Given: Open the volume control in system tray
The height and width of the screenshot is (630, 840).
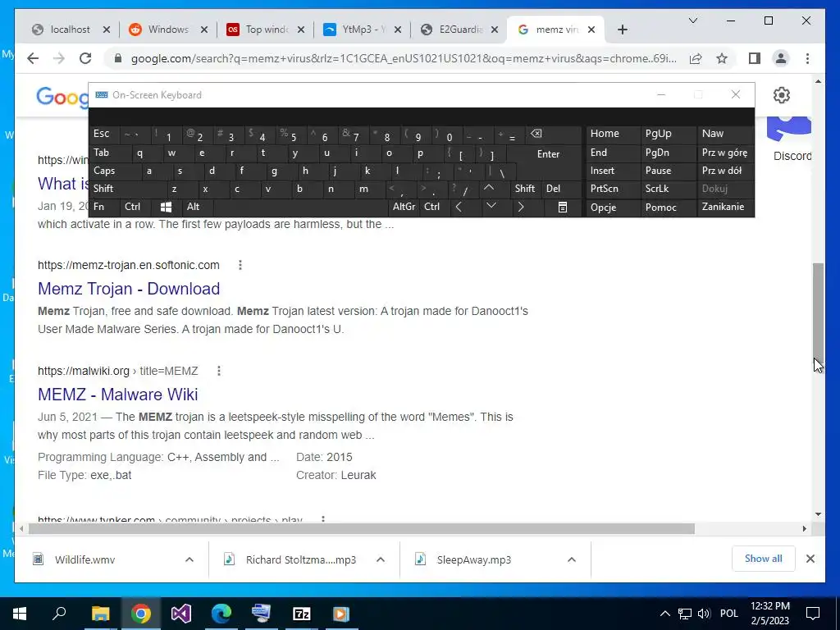Looking at the screenshot, I should pyautogui.click(x=704, y=614).
